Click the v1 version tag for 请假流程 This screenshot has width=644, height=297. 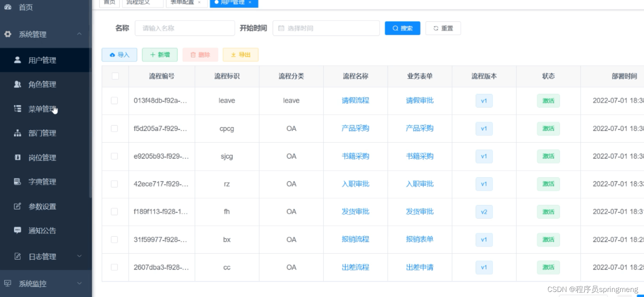484,101
